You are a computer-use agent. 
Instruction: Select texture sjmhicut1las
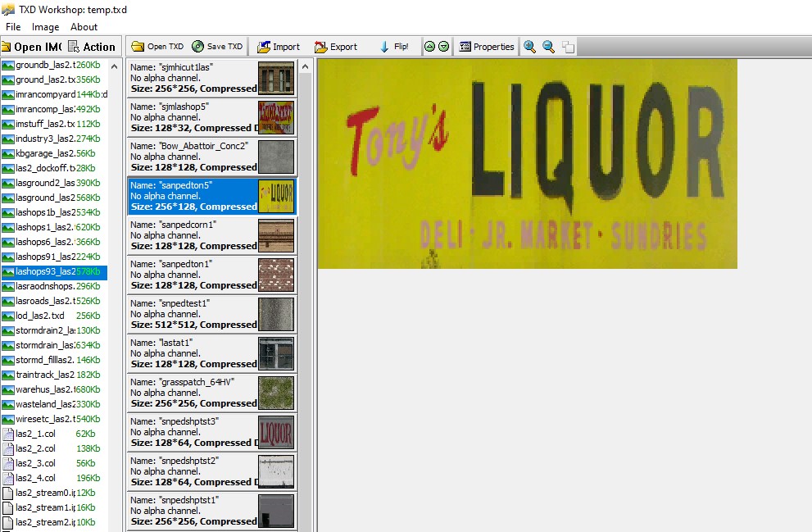[x=211, y=78]
